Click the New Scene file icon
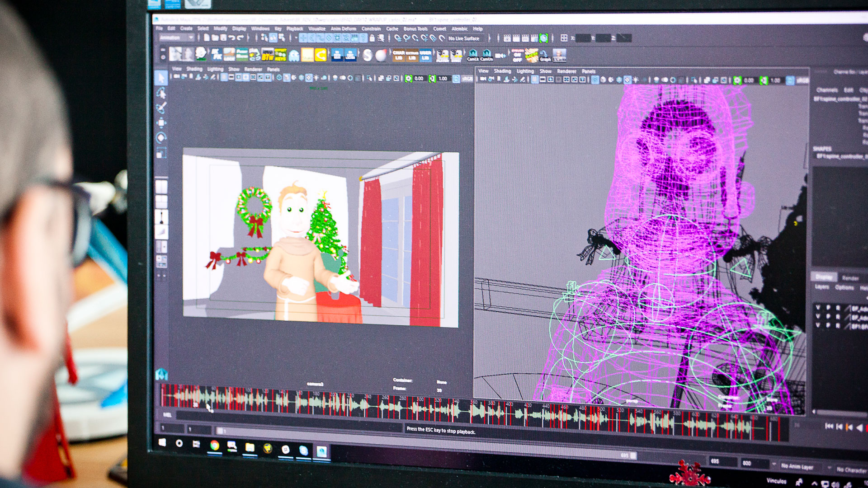This screenshot has height=488, width=868. pyautogui.click(x=207, y=38)
